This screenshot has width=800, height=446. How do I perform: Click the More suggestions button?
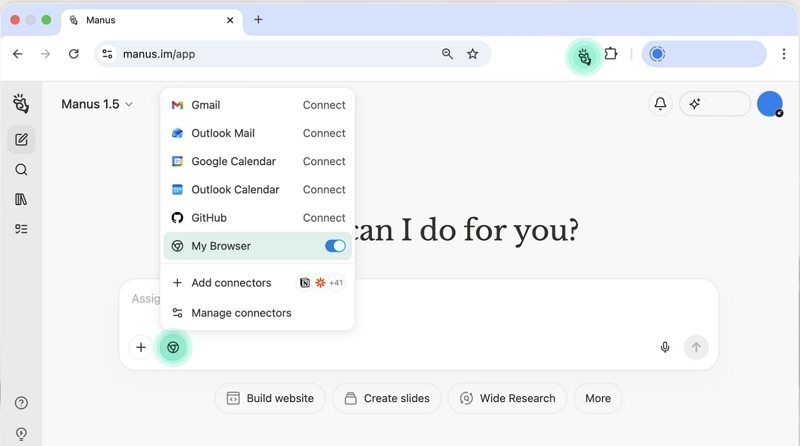click(x=598, y=399)
